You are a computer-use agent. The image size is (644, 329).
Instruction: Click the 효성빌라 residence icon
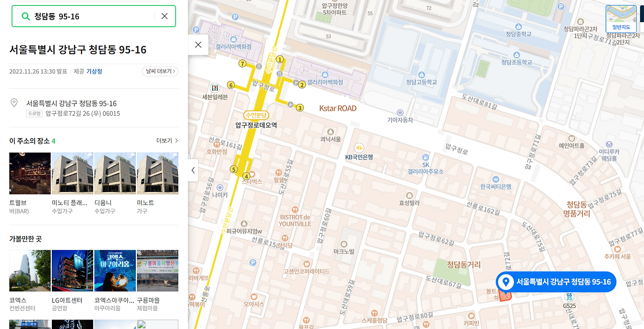(x=409, y=195)
